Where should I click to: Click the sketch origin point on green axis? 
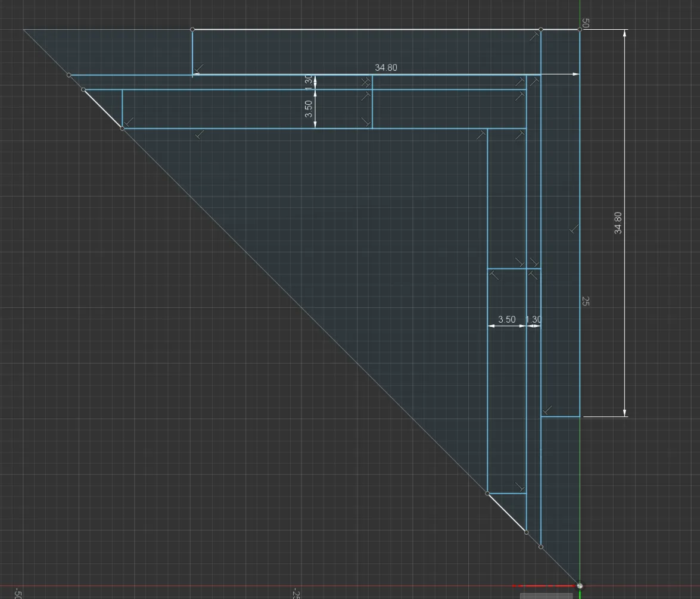point(580,586)
